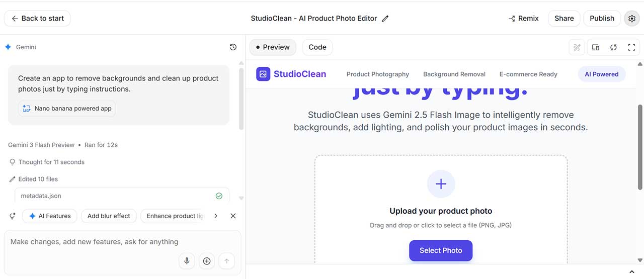Click the preview pane vertical scrollbar

coord(640,147)
